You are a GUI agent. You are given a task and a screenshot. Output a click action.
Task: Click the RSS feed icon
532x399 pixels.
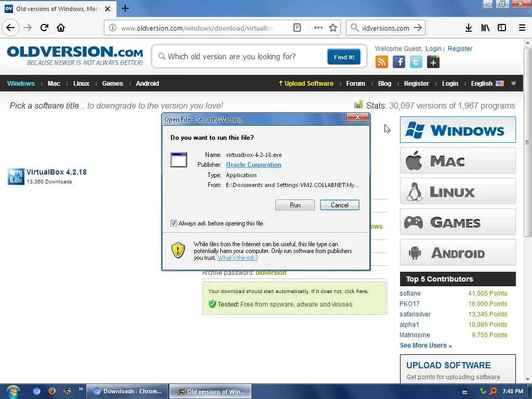(382, 62)
